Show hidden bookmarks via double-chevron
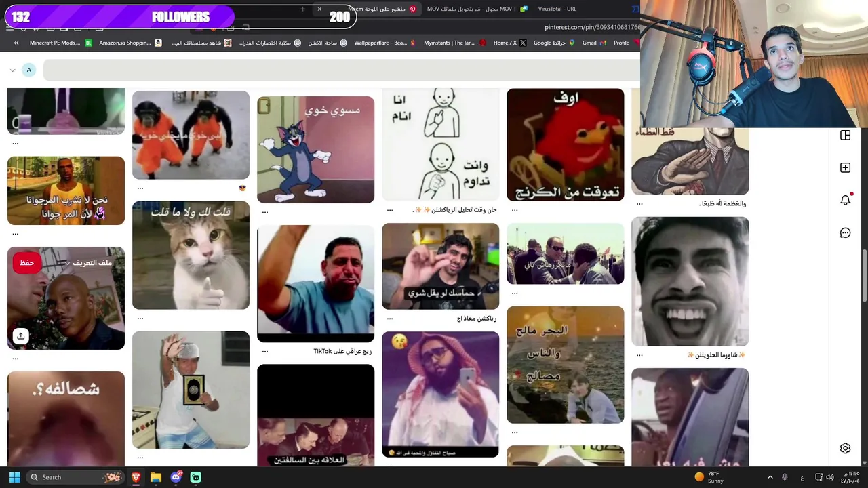Viewport: 868px width, 488px height. pyautogui.click(x=16, y=43)
